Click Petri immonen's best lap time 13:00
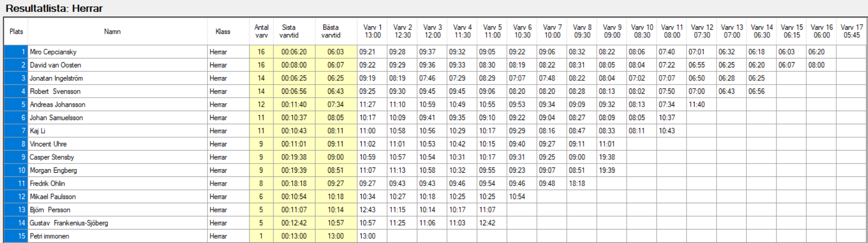Screen dimensions: 868x243 point(336,236)
